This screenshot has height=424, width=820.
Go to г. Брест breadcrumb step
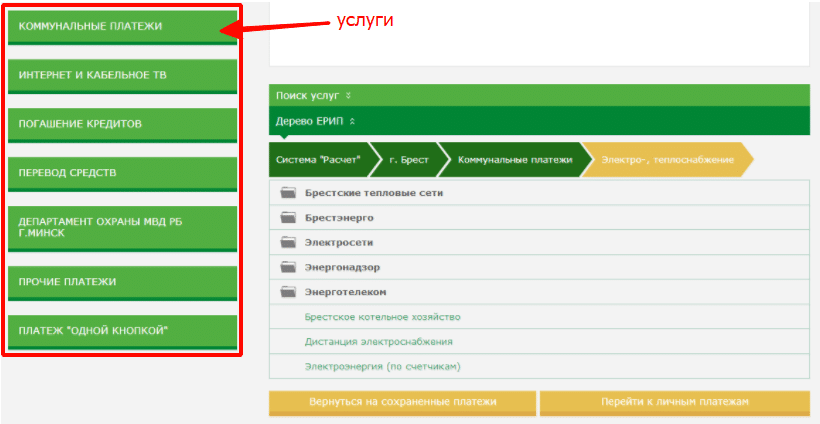[409, 159]
